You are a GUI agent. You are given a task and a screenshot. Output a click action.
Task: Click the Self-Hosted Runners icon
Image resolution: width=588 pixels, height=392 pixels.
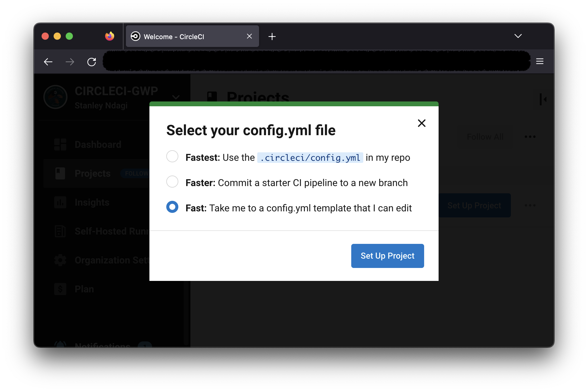pyautogui.click(x=60, y=231)
